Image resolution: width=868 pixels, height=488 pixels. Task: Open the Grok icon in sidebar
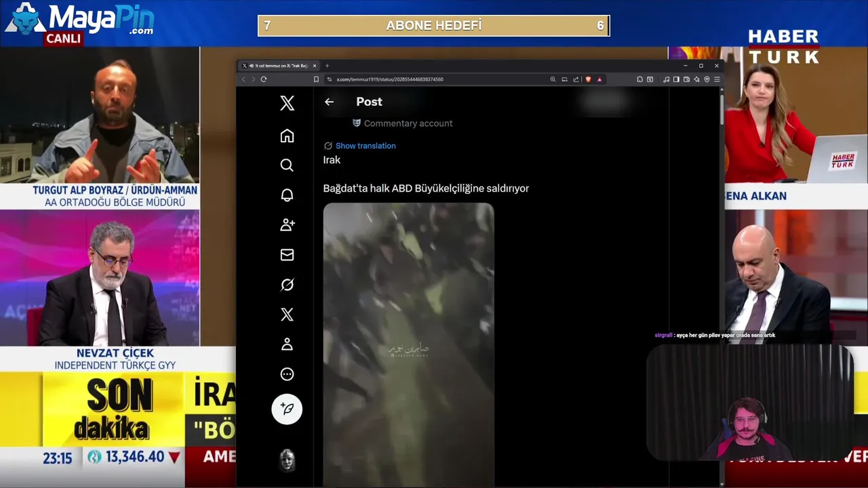coord(287,285)
